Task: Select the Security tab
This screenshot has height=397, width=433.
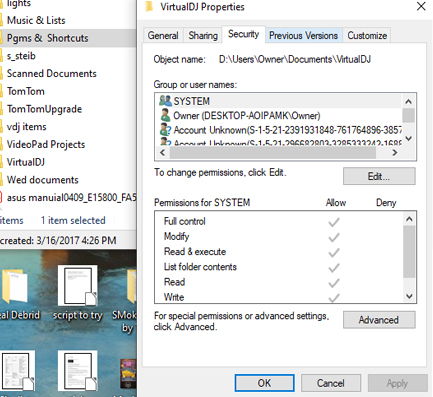Action: click(243, 34)
